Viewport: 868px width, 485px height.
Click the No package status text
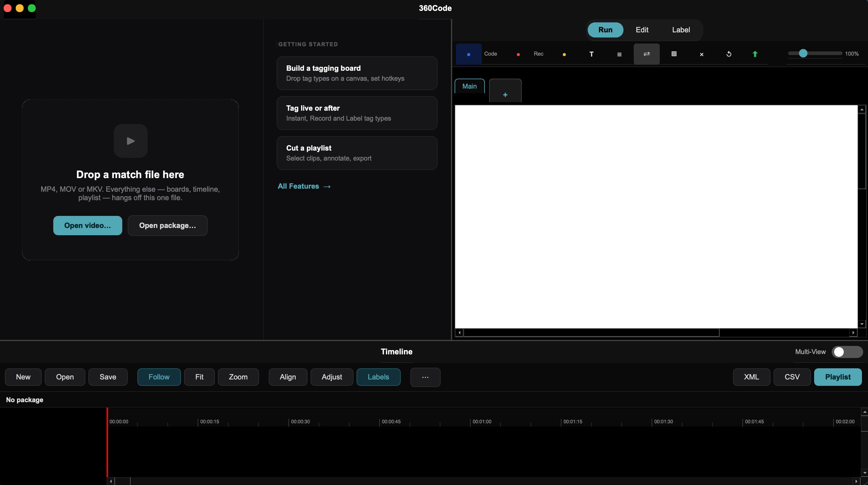coord(25,400)
